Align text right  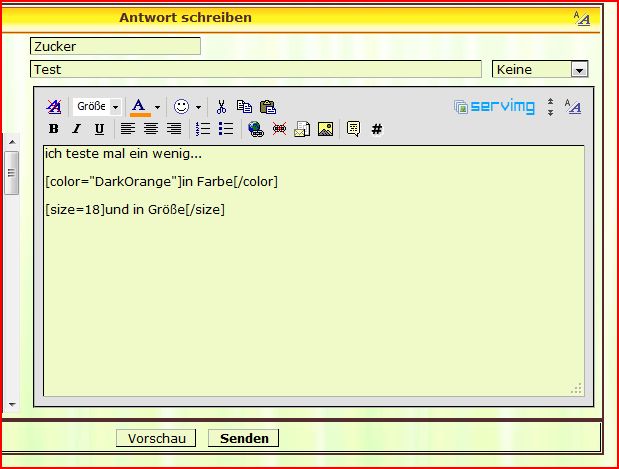(174, 129)
